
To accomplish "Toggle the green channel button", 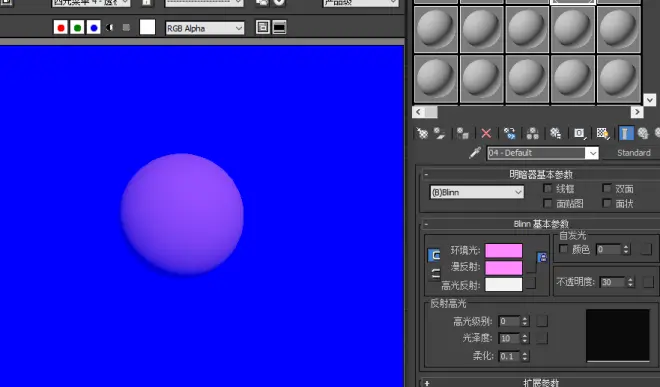I will click(x=77, y=28).
